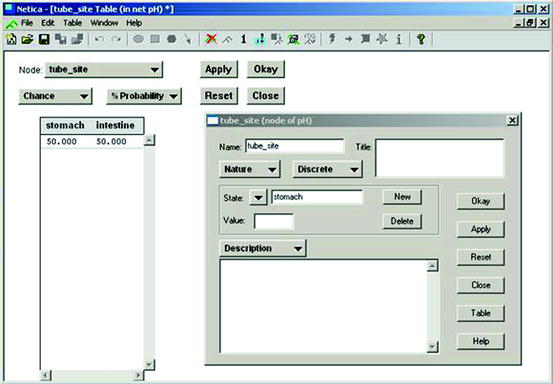
Task: Click the yellow question mark help icon
Action: pyautogui.click(x=421, y=39)
